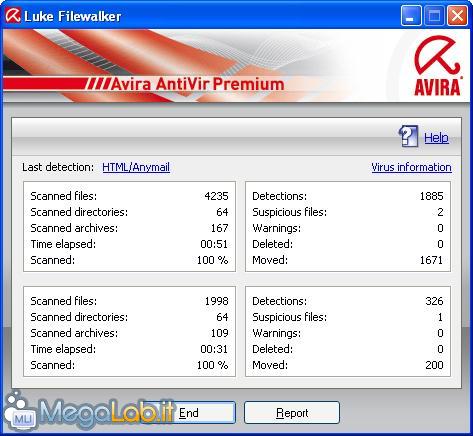Open the Help link
Image resolution: width=473 pixels, height=436 pixels.
[x=436, y=137]
